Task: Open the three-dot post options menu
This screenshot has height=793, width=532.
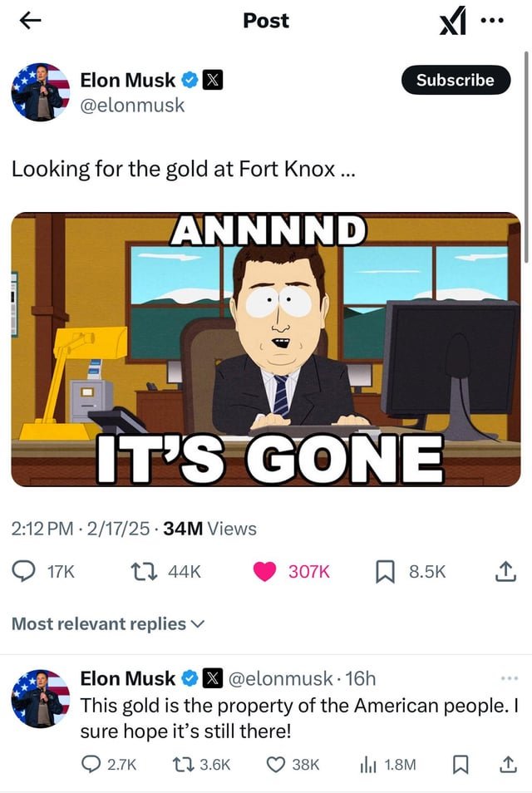Action: point(493,21)
